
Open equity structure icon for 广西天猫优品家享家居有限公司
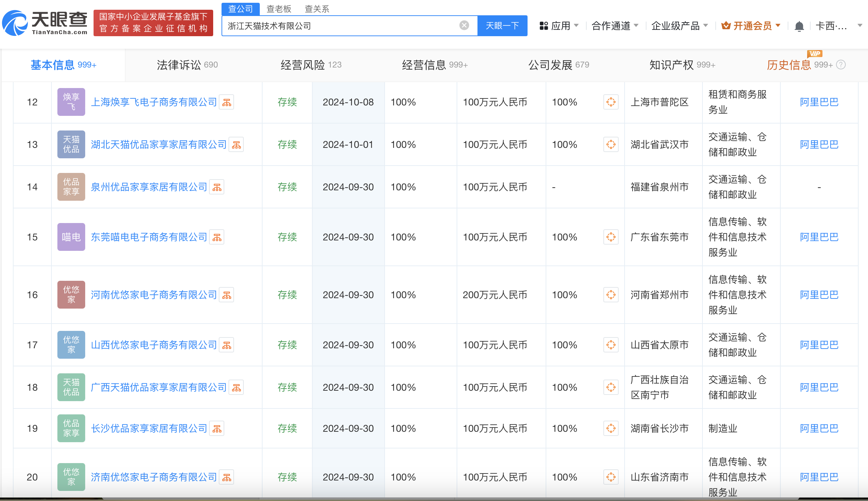pos(236,388)
